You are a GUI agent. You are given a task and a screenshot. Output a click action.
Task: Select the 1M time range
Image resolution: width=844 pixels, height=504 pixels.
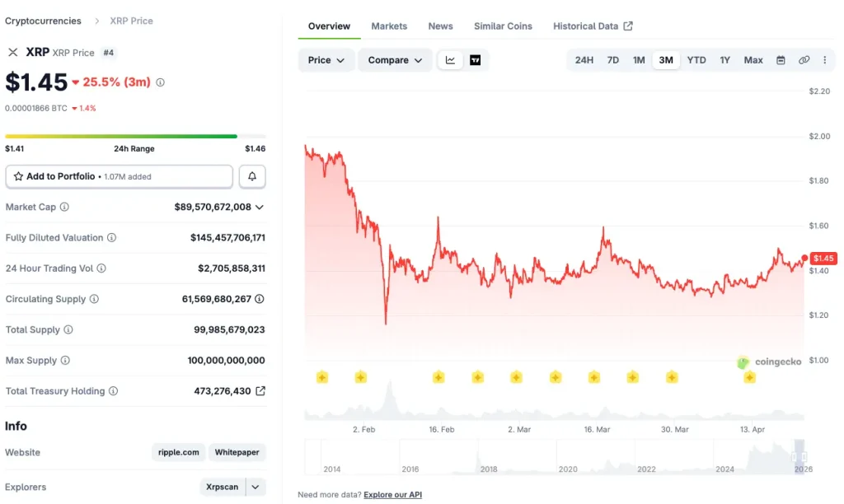639,60
